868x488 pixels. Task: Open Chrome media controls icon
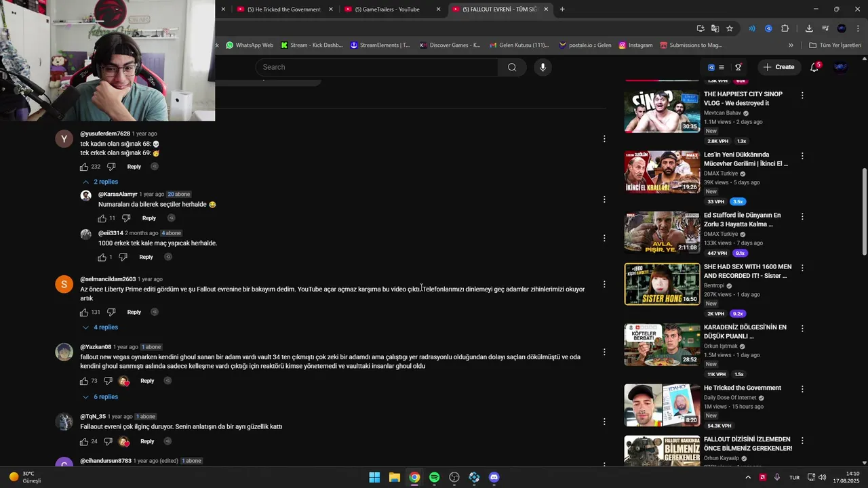pos(825,28)
